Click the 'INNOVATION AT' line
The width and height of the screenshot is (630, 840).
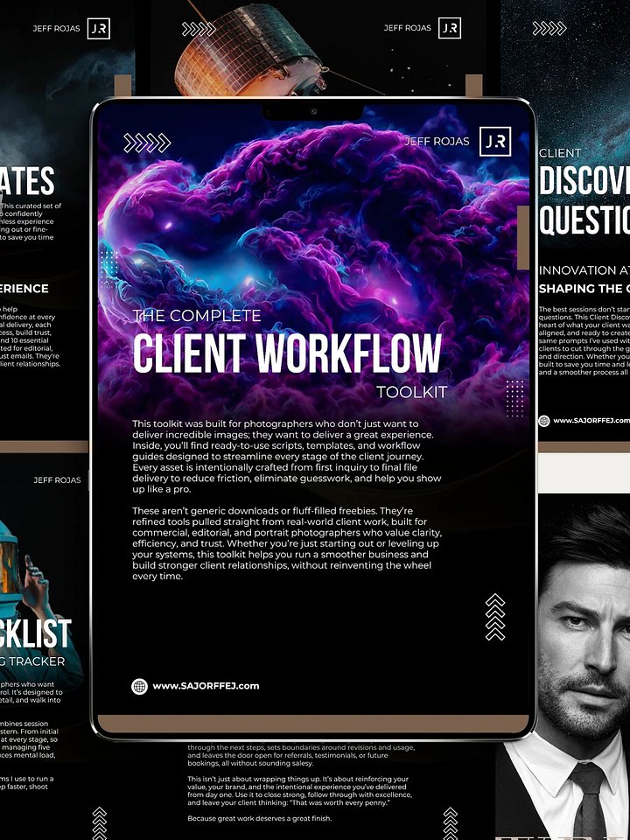click(x=584, y=270)
